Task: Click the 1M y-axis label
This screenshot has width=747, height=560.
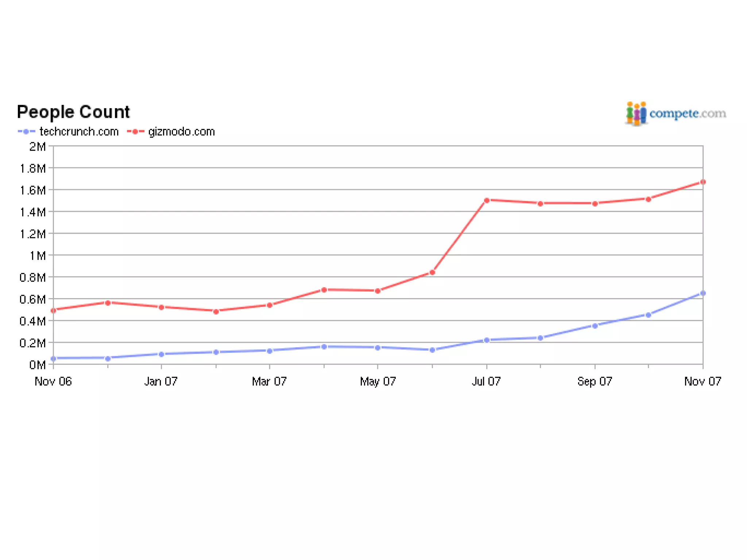Action: (x=37, y=256)
